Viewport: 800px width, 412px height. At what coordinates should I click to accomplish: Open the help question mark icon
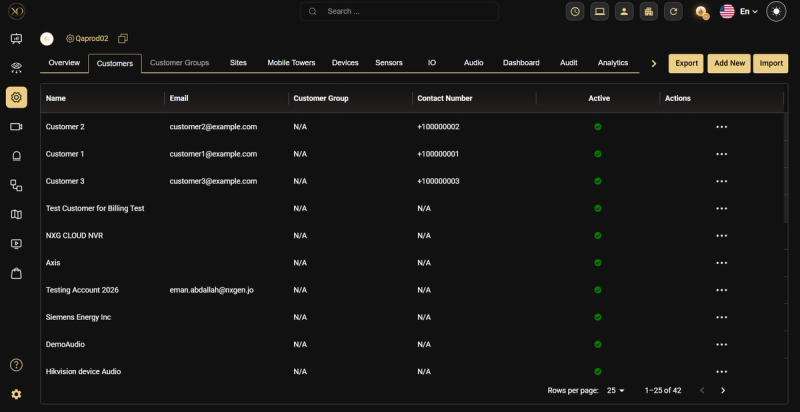coord(16,365)
